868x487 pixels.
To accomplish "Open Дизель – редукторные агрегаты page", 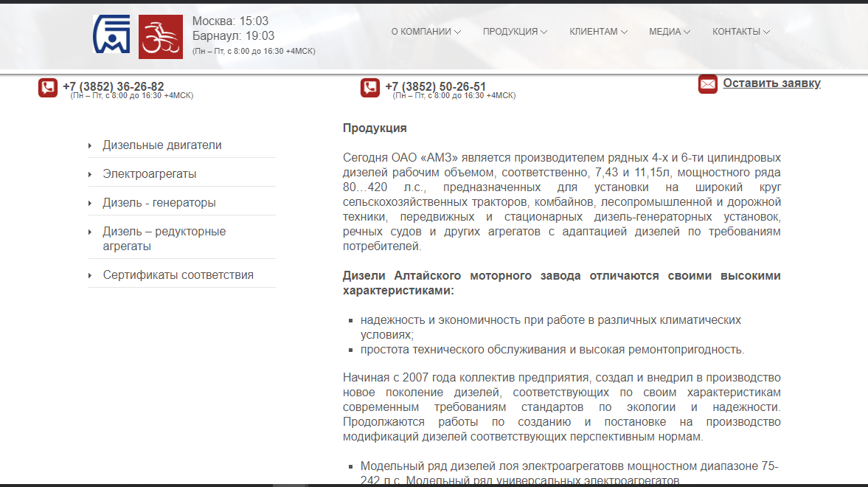I will (164, 239).
